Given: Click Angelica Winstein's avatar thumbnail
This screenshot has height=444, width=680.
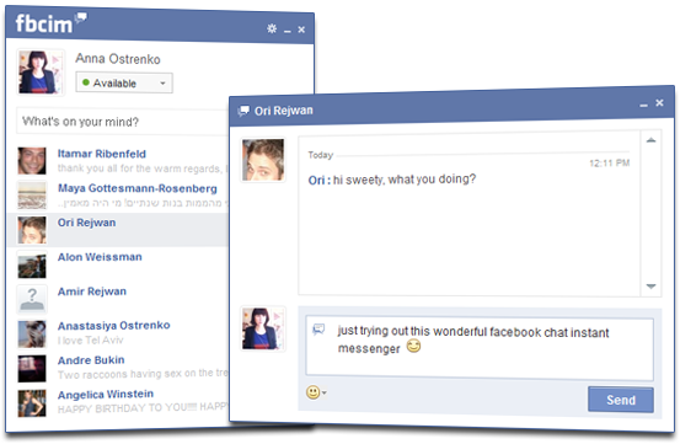Looking at the screenshot, I should pyautogui.click(x=32, y=403).
